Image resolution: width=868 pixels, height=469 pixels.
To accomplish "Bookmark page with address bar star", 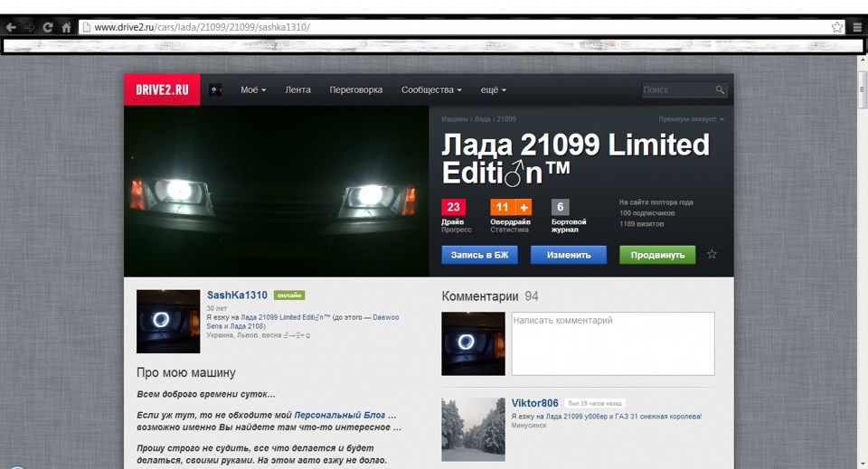I will (837, 26).
